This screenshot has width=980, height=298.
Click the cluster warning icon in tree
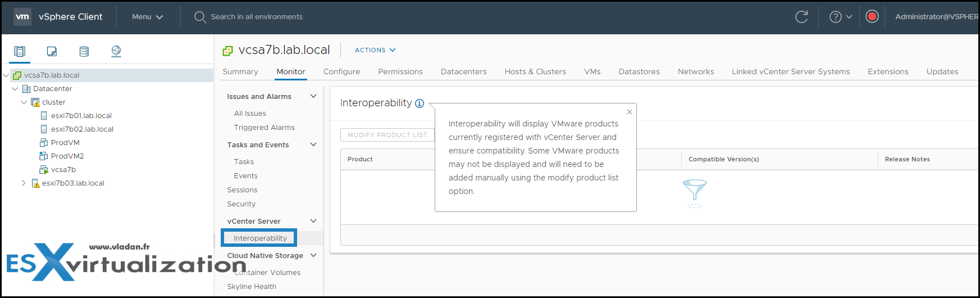tap(35, 102)
